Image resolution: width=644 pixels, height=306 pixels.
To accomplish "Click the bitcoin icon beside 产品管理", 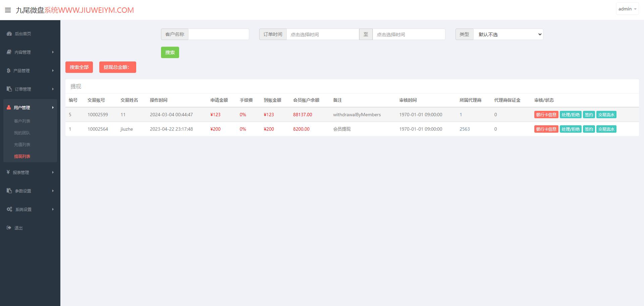I will [x=8, y=71].
